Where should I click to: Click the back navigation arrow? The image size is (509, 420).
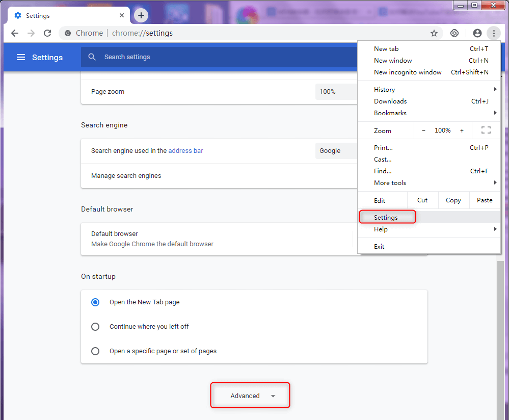[15, 33]
